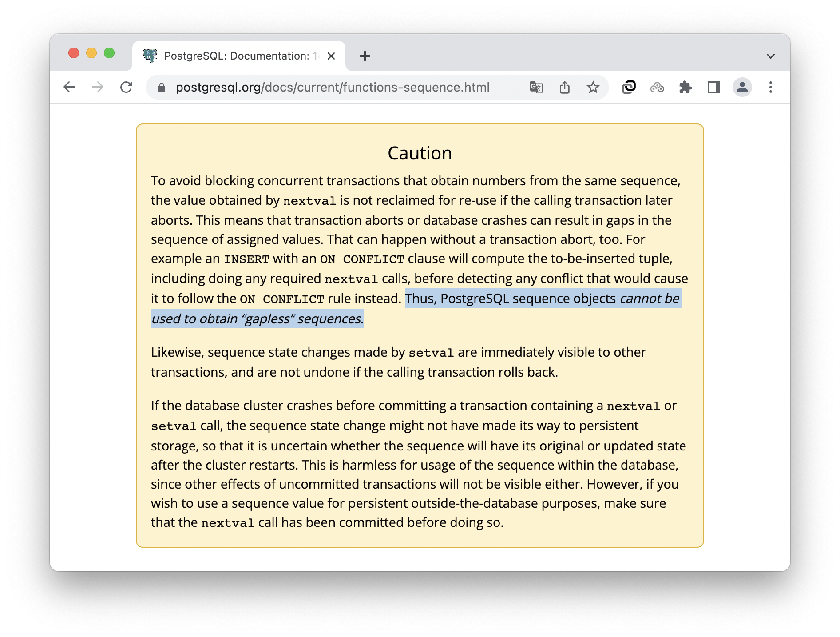Image resolution: width=840 pixels, height=637 pixels.
Task: Click the PostgreSQL elephant favicon
Action: tap(150, 56)
